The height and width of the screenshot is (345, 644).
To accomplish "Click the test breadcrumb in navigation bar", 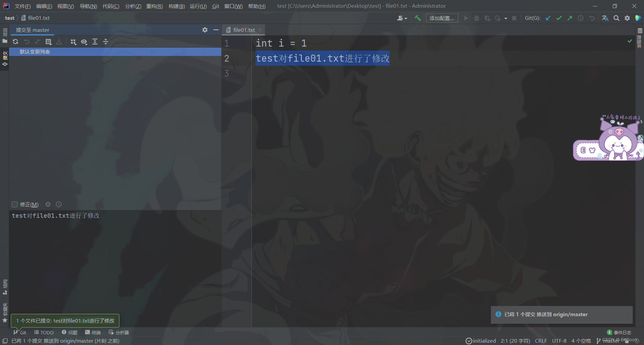I will point(10,18).
